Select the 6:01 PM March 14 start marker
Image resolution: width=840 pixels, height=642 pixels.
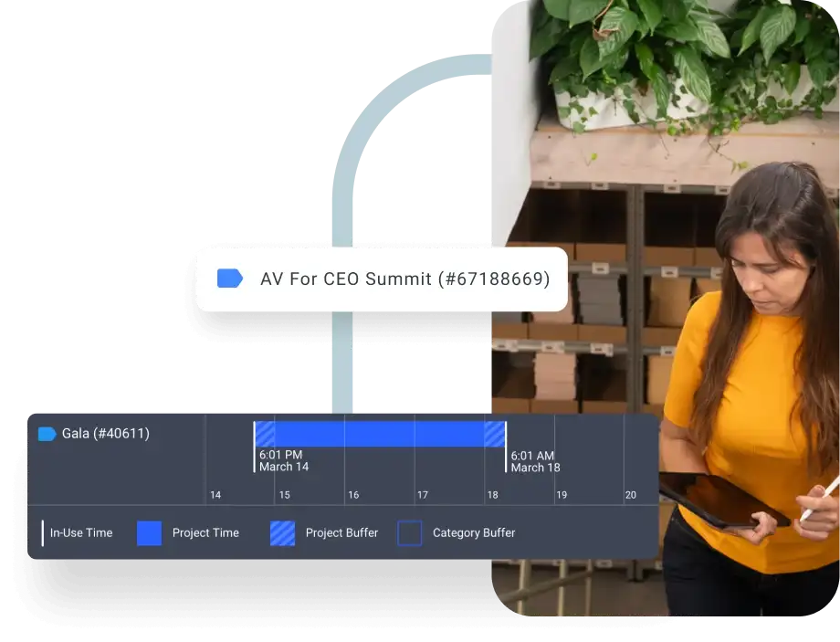283,461
